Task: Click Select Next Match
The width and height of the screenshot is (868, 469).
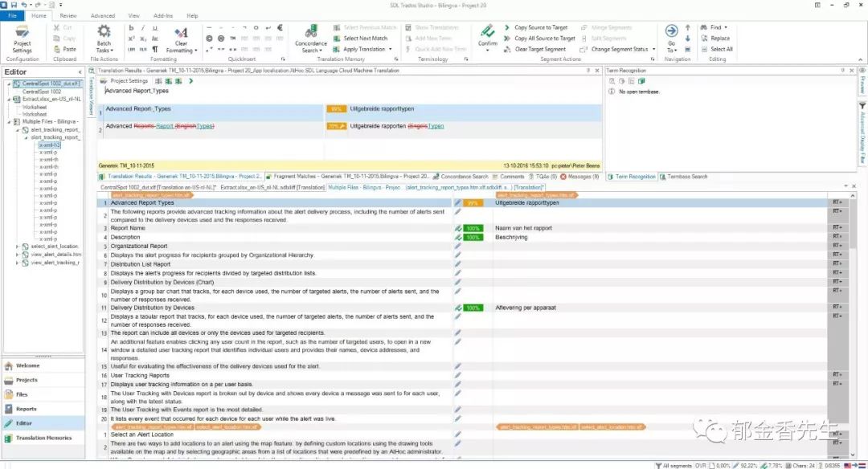Action: pos(360,39)
